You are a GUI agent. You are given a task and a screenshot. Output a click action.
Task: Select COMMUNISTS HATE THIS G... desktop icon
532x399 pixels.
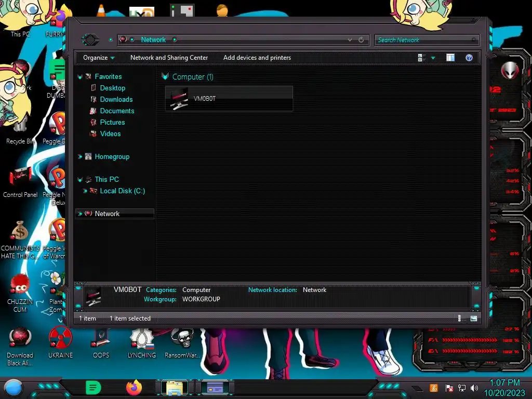20,240
